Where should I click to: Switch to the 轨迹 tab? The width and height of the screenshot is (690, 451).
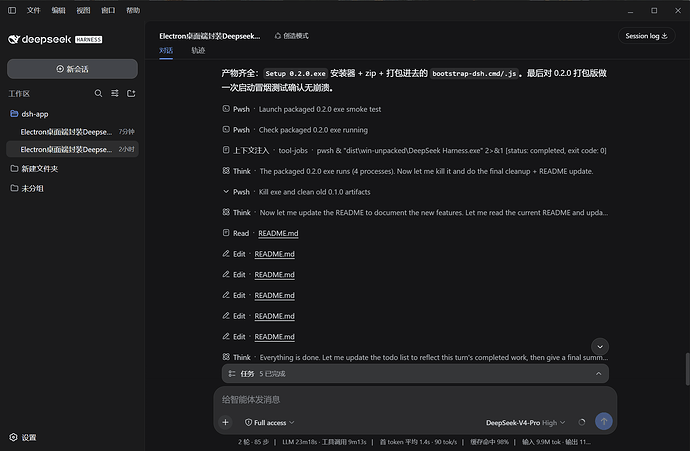click(198, 50)
